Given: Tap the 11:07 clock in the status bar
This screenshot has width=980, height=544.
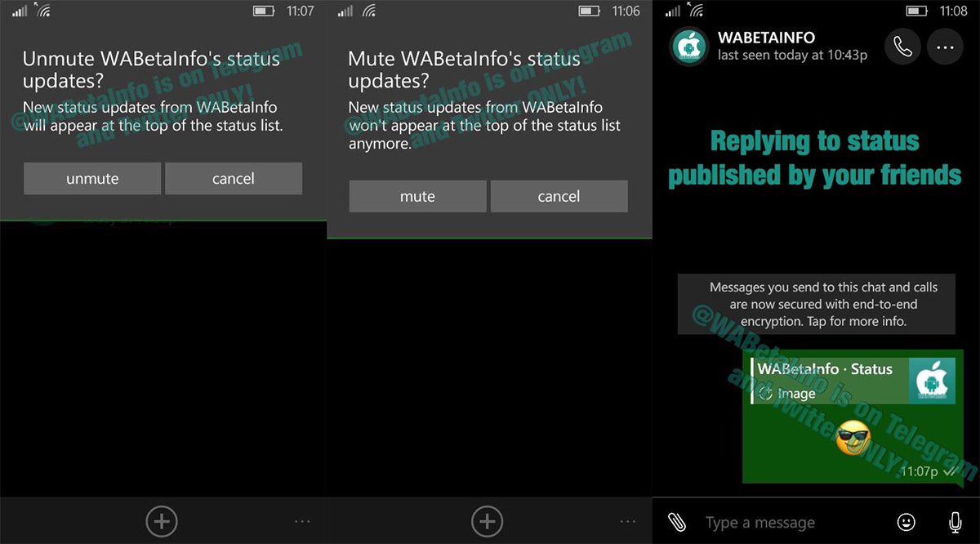Looking at the screenshot, I should click(x=301, y=11).
